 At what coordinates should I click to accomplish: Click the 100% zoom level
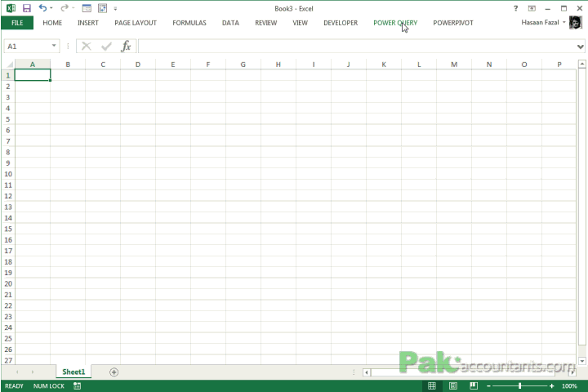569,386
